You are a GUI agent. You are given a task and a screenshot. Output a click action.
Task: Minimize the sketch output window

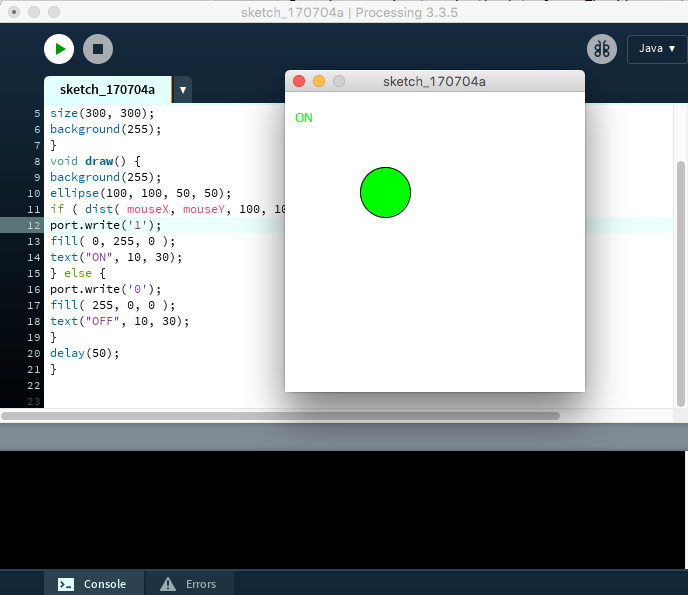[319, 81]
